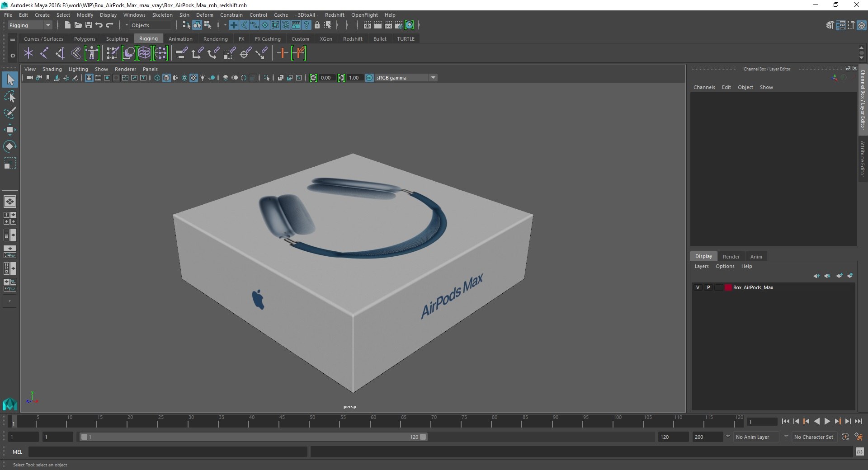Go to the start of playback range
This screenshot has height=470, width=868.
(x=786, y=421)
